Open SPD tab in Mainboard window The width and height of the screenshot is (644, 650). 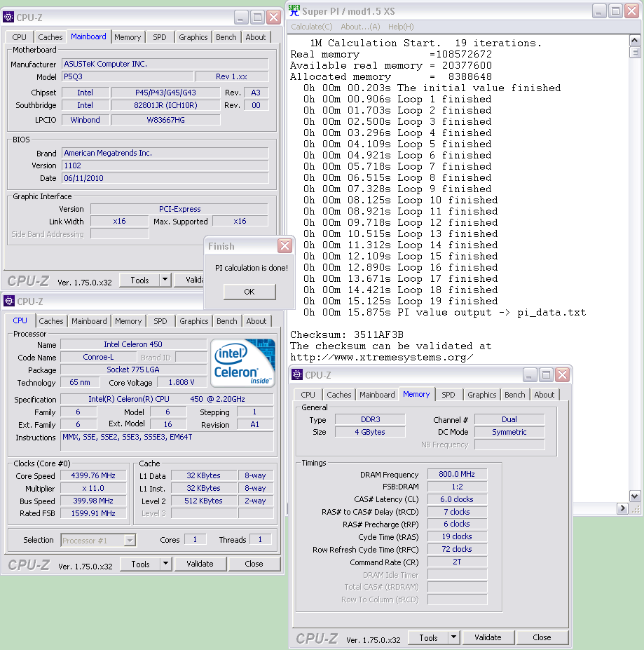click(160, 37)
